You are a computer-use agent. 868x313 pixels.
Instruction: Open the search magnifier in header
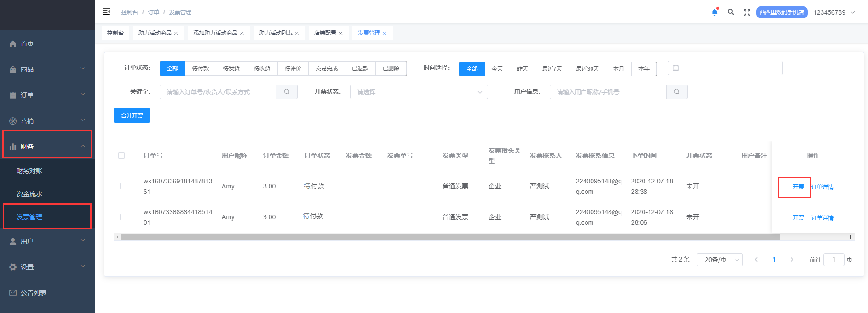[730, 12]
